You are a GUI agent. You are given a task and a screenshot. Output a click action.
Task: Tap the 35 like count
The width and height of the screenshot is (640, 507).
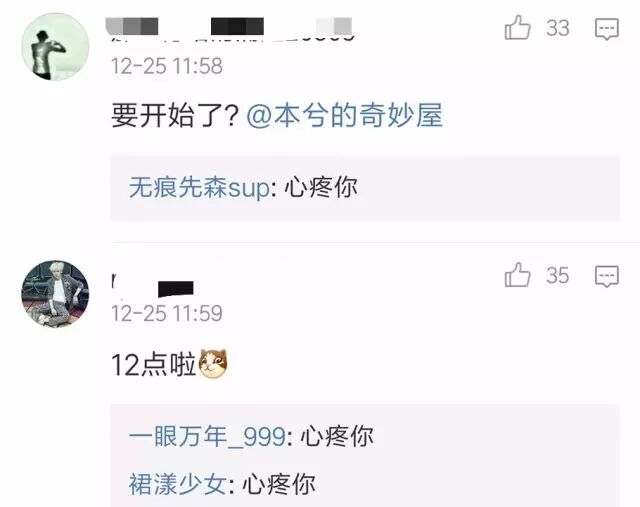[x=558, y=276]
